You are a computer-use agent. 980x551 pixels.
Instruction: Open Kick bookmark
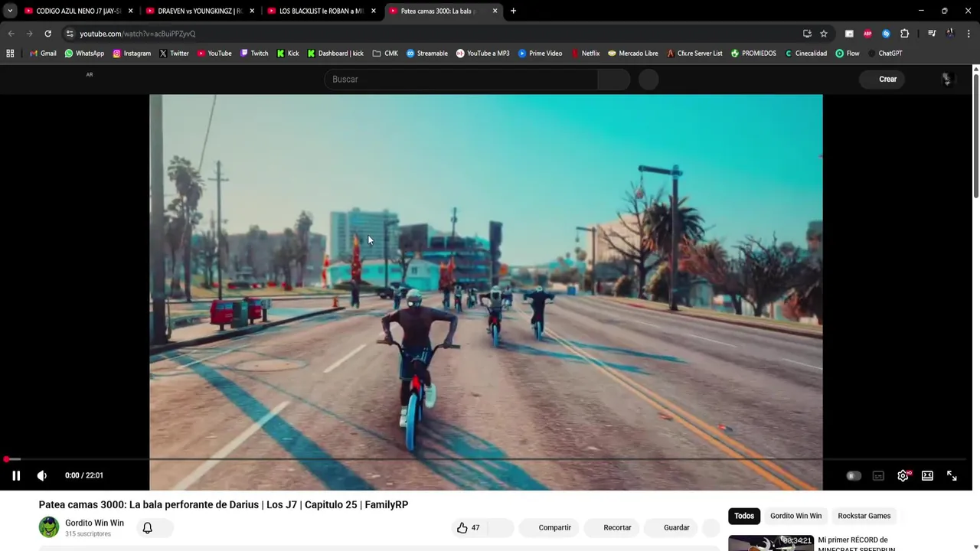coord(288,54)
